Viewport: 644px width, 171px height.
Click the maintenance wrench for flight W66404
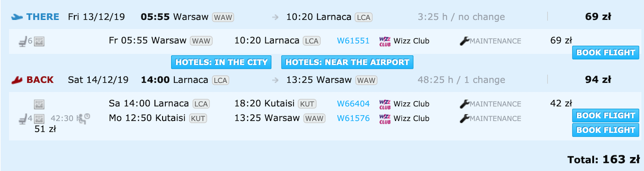[x=464, y=104]
